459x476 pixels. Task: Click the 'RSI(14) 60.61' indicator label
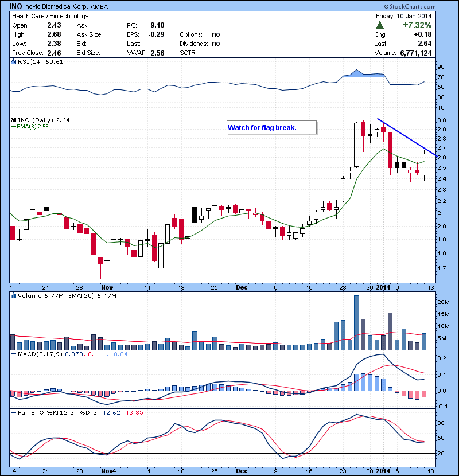[40, 61]
